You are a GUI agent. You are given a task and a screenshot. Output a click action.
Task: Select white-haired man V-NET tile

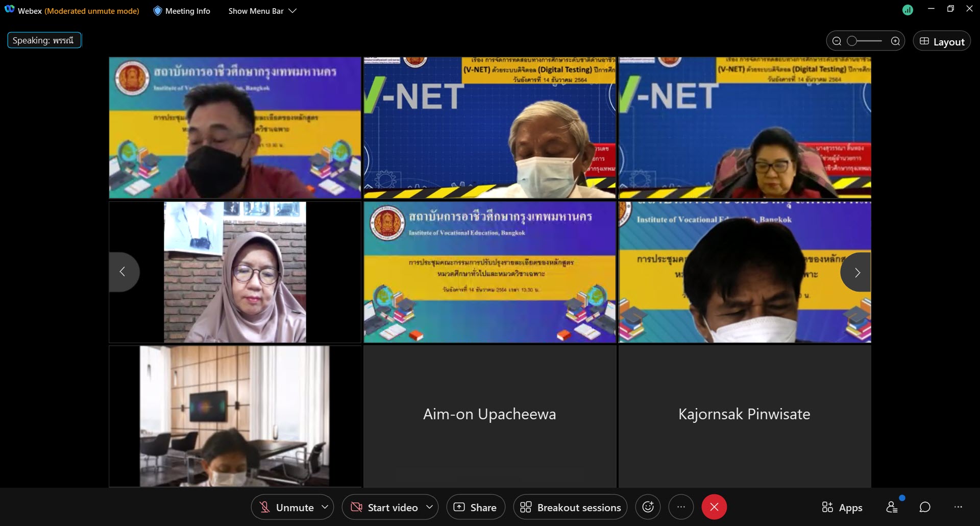tap(489, 127)
